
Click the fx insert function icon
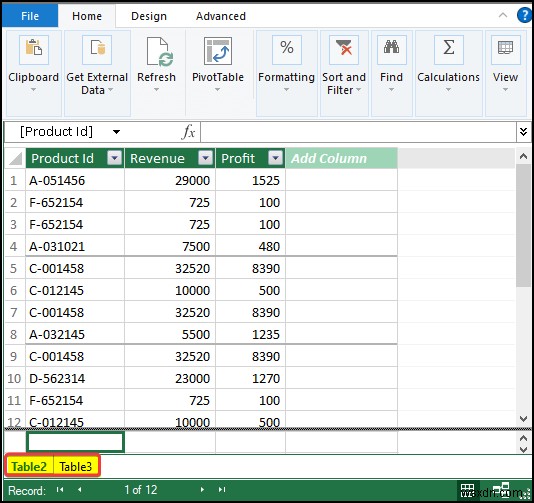(x=188, y=131)
